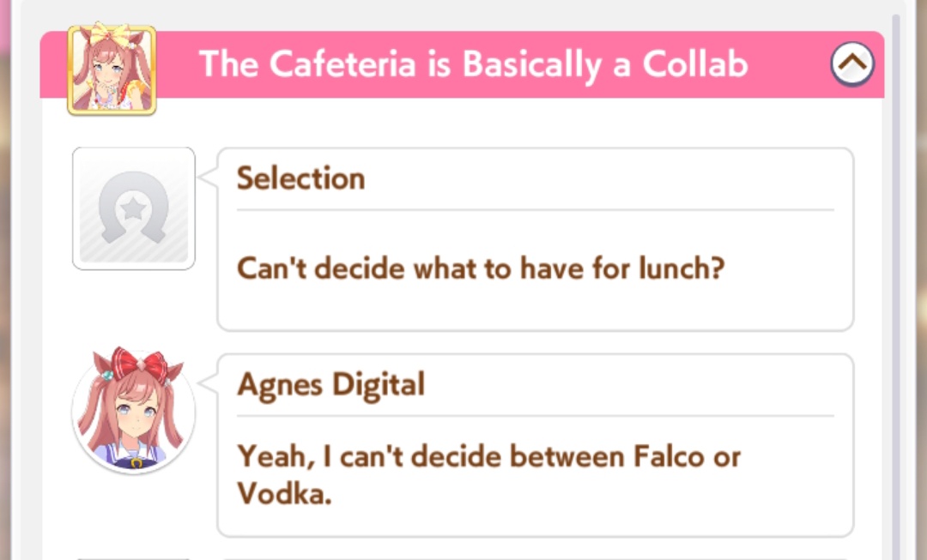Click the horseshoe Selection icon
The image size is (927, 560).
click(x=134, y=208)
